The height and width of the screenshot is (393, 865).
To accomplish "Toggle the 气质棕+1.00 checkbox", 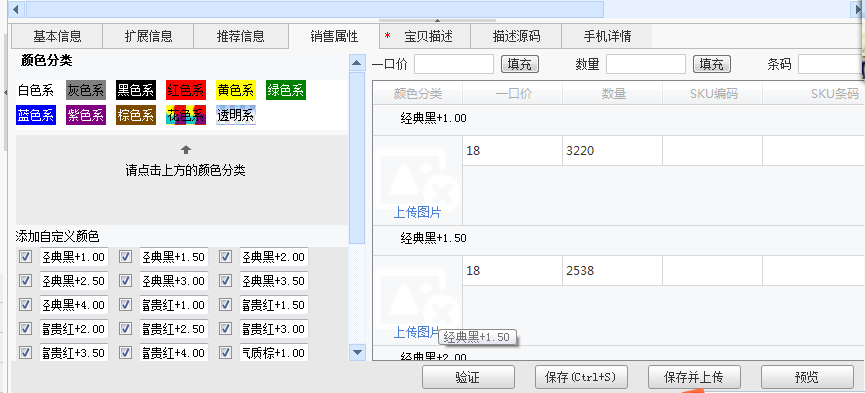I will pyautogui.click(x=226, y=352).
